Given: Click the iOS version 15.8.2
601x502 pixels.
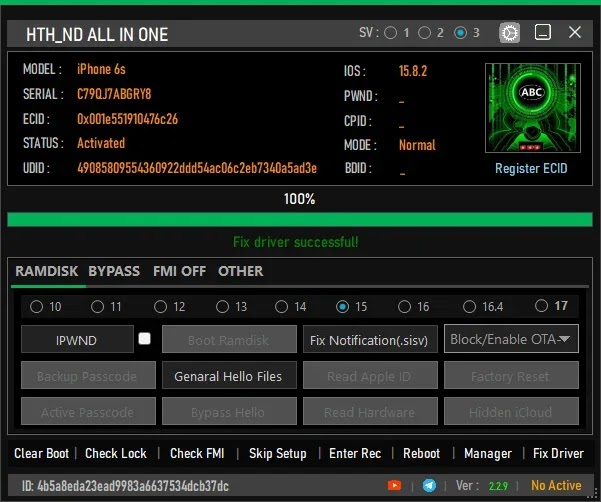Looking at the screenshot, I should (x=413, y=71).
